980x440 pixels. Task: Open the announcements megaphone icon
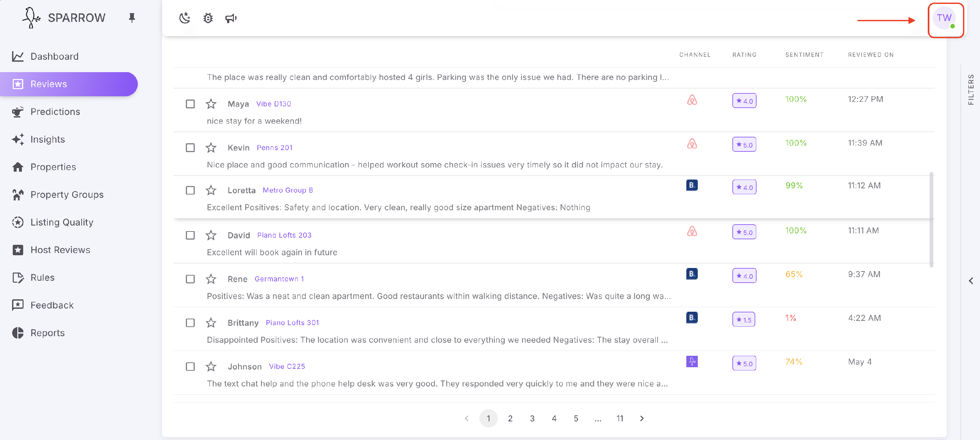[231, 18]
